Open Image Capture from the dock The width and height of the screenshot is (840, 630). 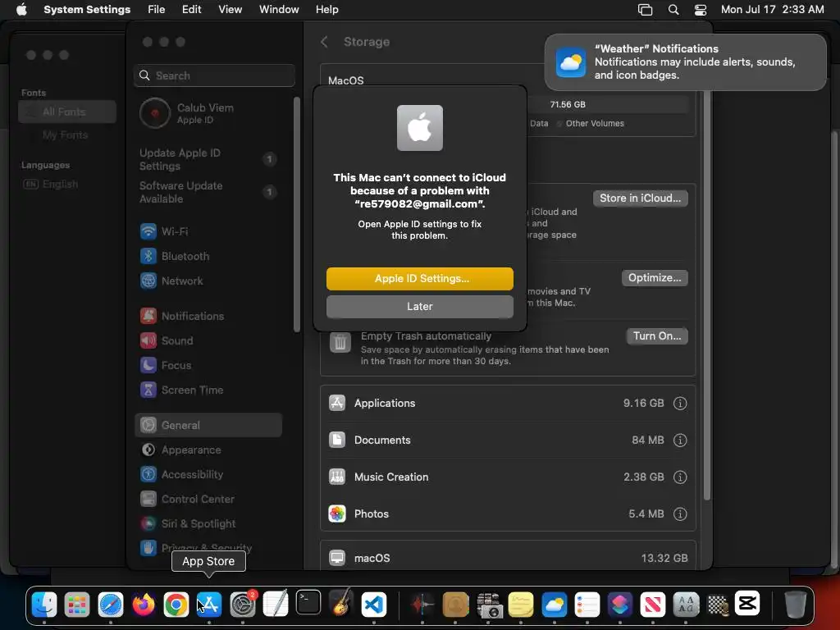(x=489, y=605)
